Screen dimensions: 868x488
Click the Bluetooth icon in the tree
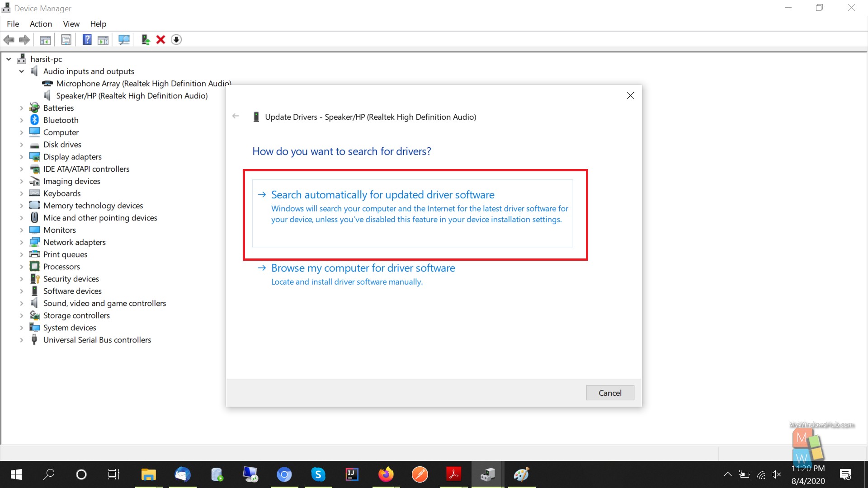(34, 120)
